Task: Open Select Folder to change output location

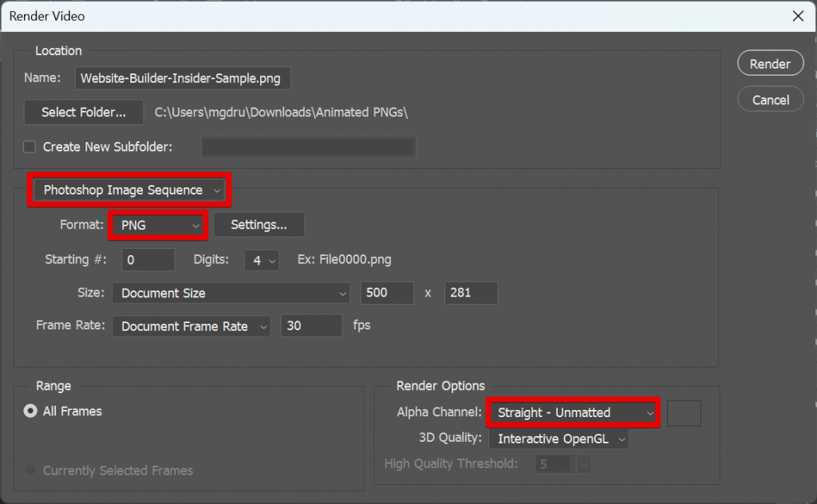Action: pos(83,112)
